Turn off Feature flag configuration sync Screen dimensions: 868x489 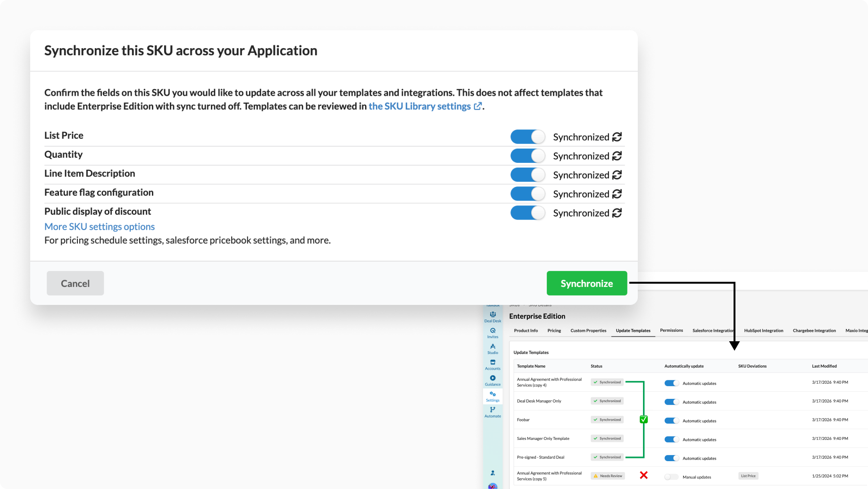pos(527,194)
